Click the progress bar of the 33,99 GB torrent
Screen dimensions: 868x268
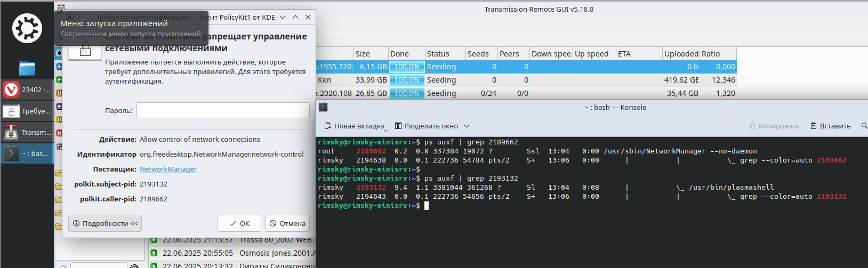click(407, 80)
